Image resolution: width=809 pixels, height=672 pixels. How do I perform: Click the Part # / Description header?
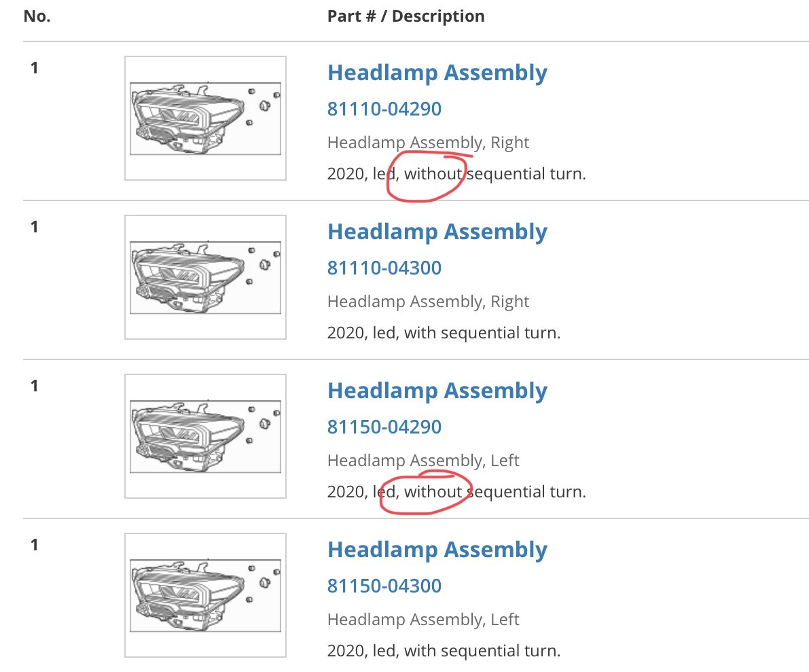pyautogui.click(x=406, y=16)
